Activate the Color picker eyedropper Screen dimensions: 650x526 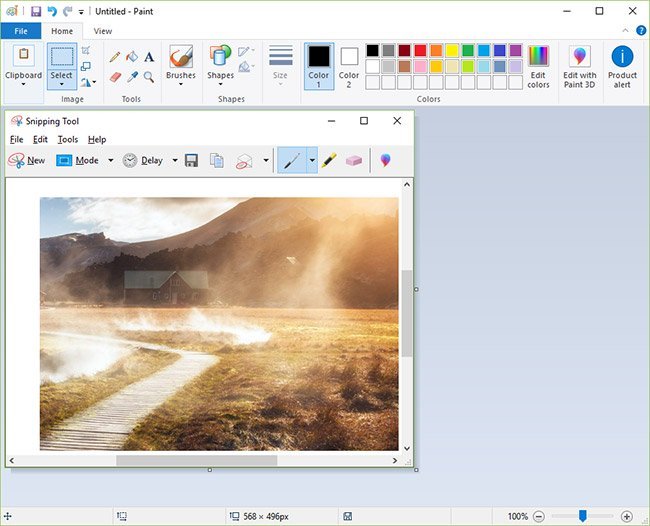(x=132, y=76)
